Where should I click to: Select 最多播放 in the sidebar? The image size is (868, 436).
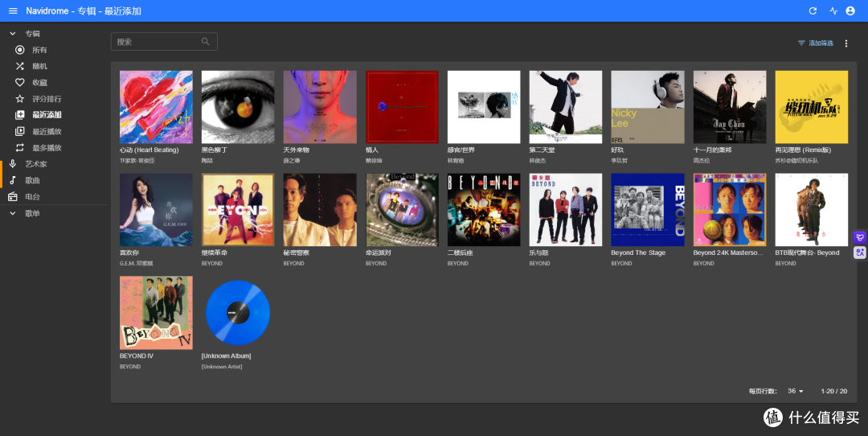[x=47, y=148]
